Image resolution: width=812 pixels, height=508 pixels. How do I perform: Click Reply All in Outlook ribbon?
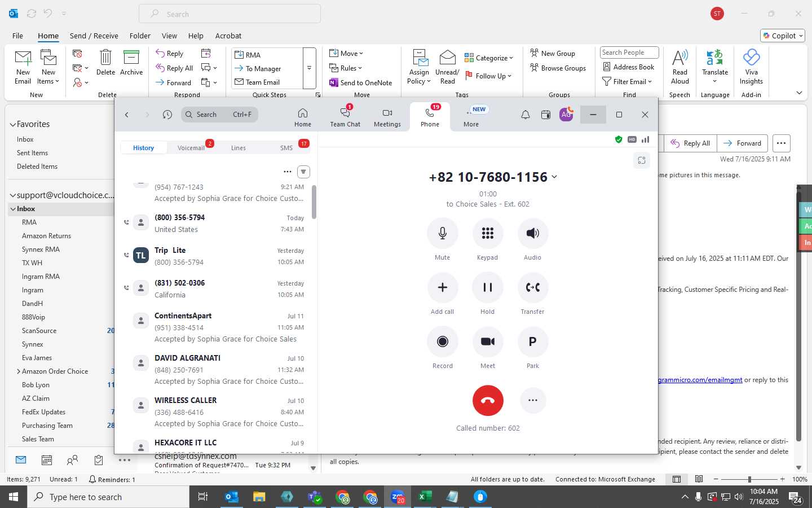pyautogui.click(x=174, y=68)
